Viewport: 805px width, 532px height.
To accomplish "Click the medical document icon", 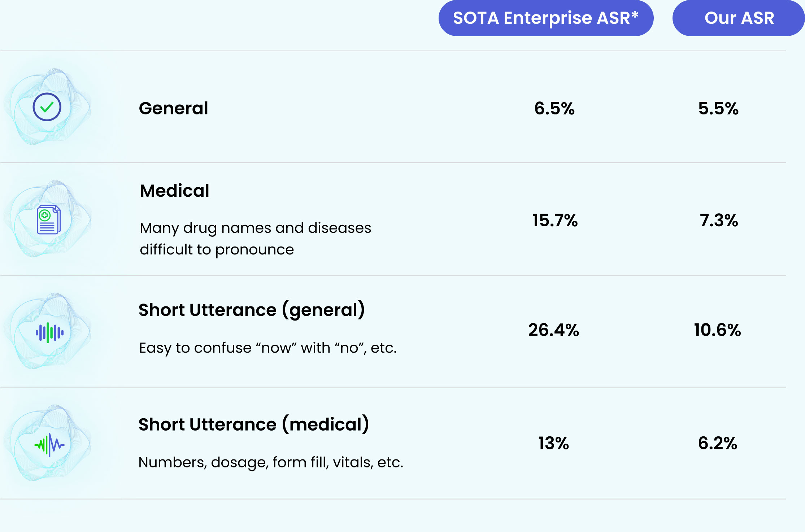I will pyautogui.click(x=48, y=220).
